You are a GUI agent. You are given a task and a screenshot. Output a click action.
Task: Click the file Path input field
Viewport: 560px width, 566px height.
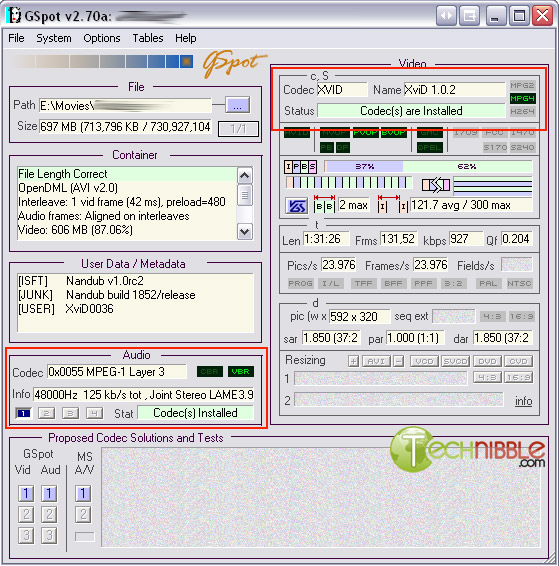coord(125,105)
